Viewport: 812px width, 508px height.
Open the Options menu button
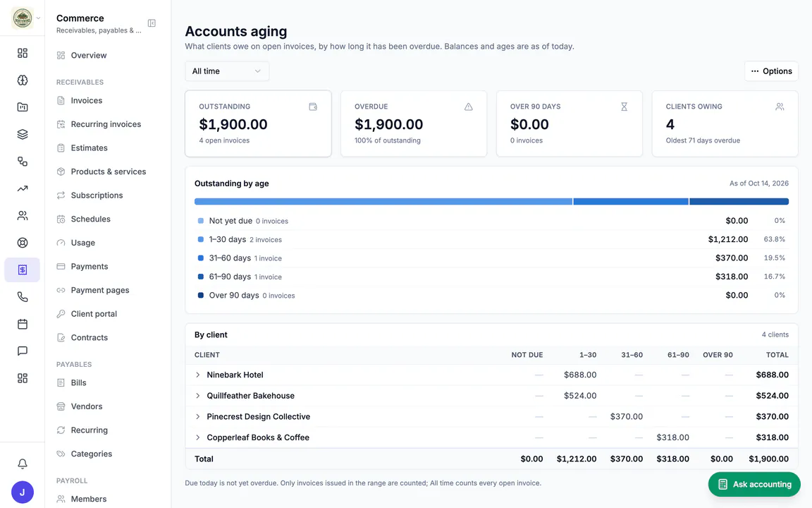(771, 71)
